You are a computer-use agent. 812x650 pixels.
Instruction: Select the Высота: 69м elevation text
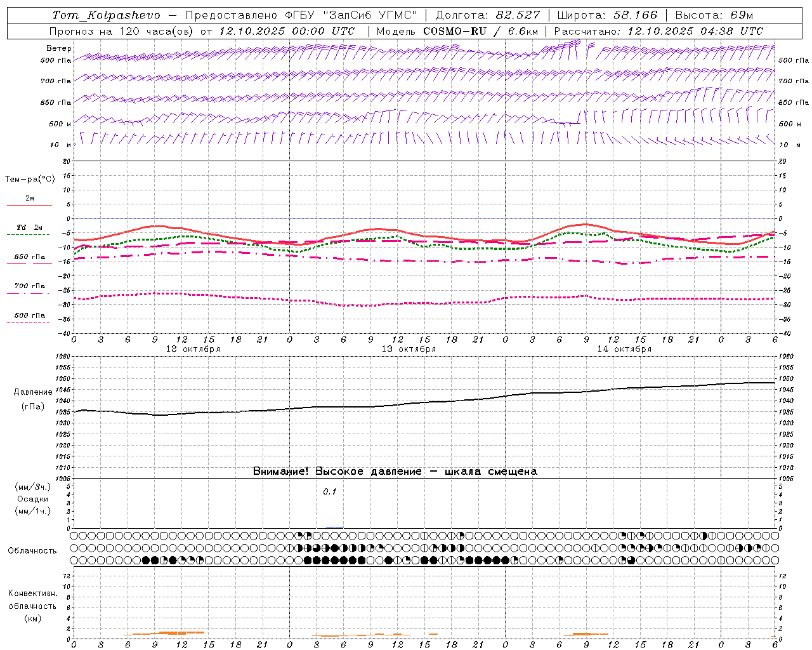(x=714, y=15)
